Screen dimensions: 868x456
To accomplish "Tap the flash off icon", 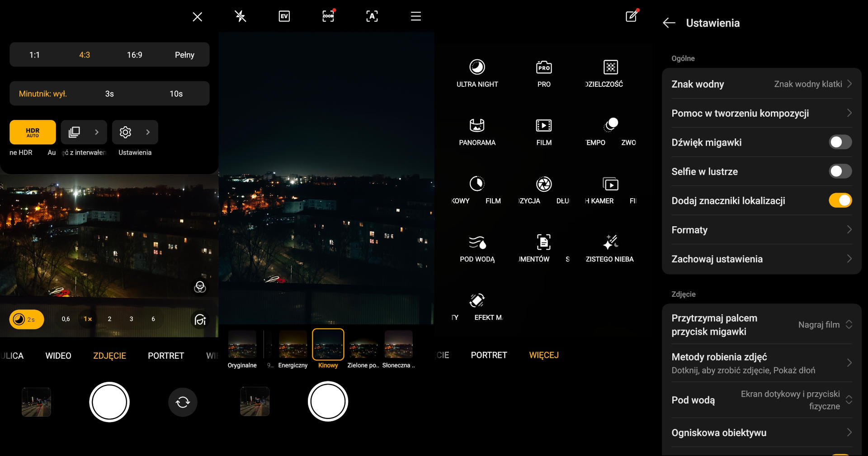I will click(241, 17).
